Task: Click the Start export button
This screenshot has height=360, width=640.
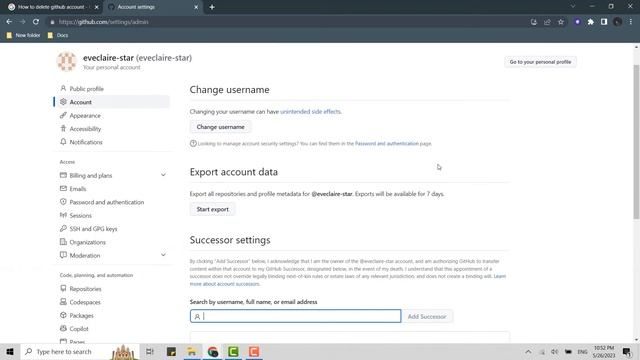Action: pyautogui.click(x=212, y=209)
